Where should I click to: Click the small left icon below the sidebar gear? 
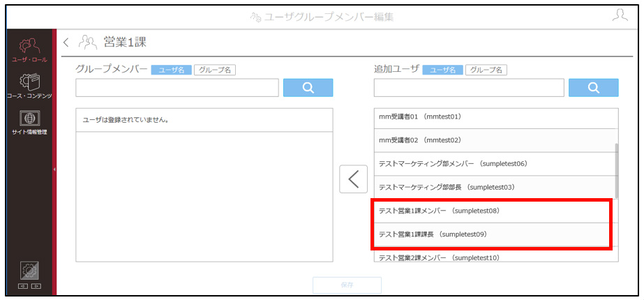[x=24, y=286]
